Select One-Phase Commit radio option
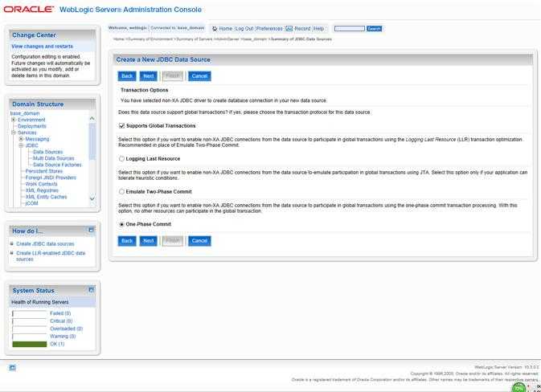The width and height of the screenshot is (541, 392). tap(121, 224)
